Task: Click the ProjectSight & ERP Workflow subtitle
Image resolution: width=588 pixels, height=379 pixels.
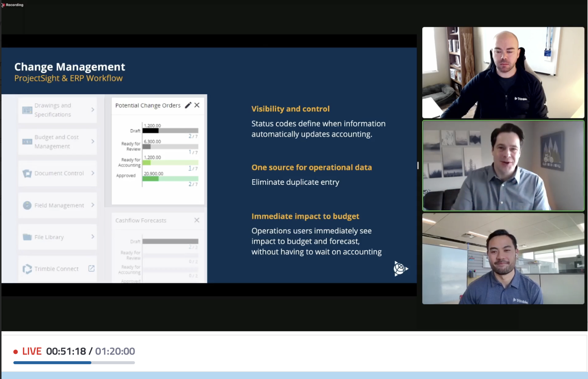Action: [x=68, y=78]
